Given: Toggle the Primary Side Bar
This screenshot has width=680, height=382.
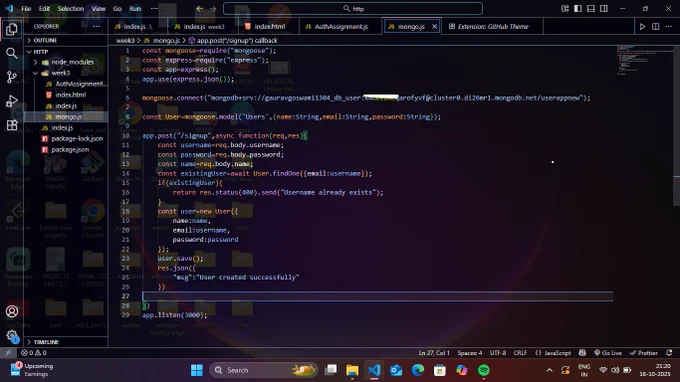Looking at the screenshot, I should [578, 8].
